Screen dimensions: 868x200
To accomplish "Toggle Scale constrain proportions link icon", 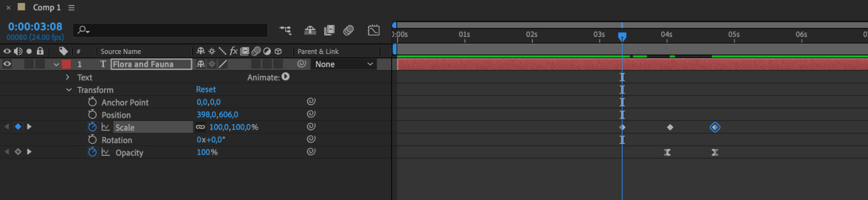I will 200,127.
